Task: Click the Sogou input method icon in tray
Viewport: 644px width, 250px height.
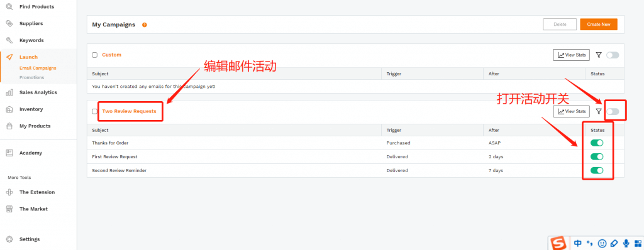Action: click(558, 243)
